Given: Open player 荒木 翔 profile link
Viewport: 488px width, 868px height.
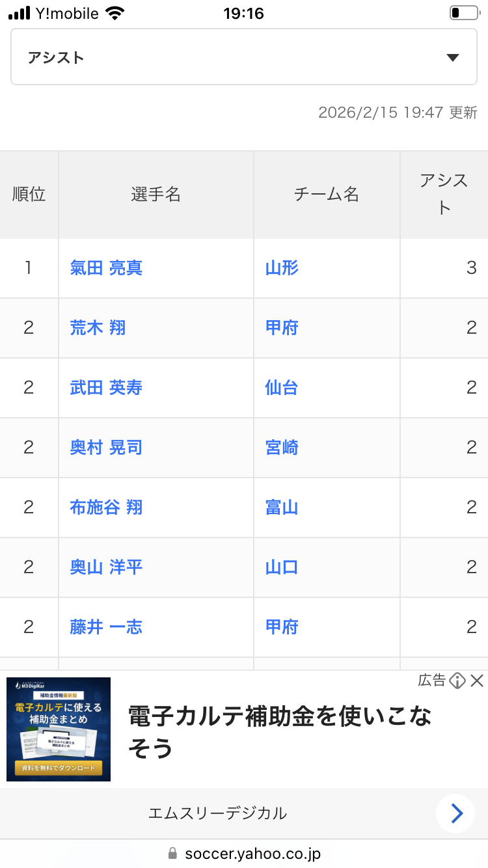Looking at the screenshot, I should click(98, 328).
